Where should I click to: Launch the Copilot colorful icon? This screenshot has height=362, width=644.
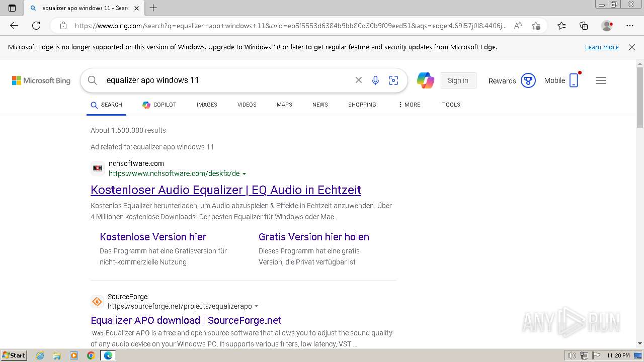click(x=425, y=80)
